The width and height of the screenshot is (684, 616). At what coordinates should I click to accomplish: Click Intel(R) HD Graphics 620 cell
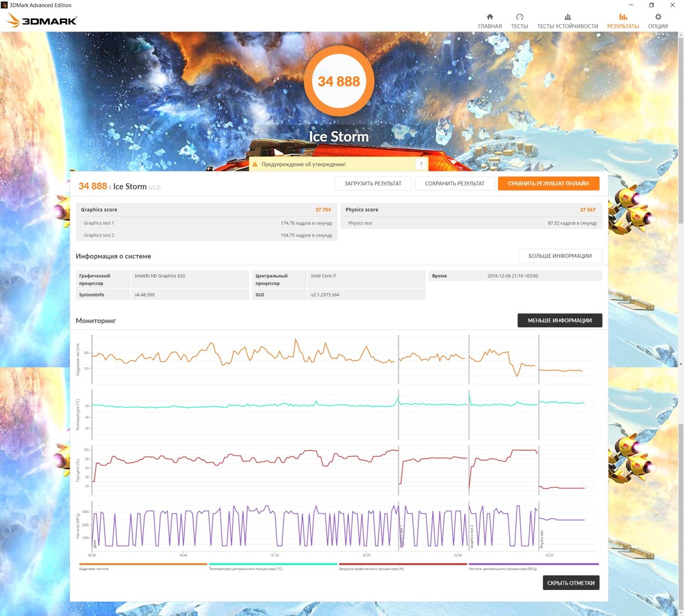point(190,280)
